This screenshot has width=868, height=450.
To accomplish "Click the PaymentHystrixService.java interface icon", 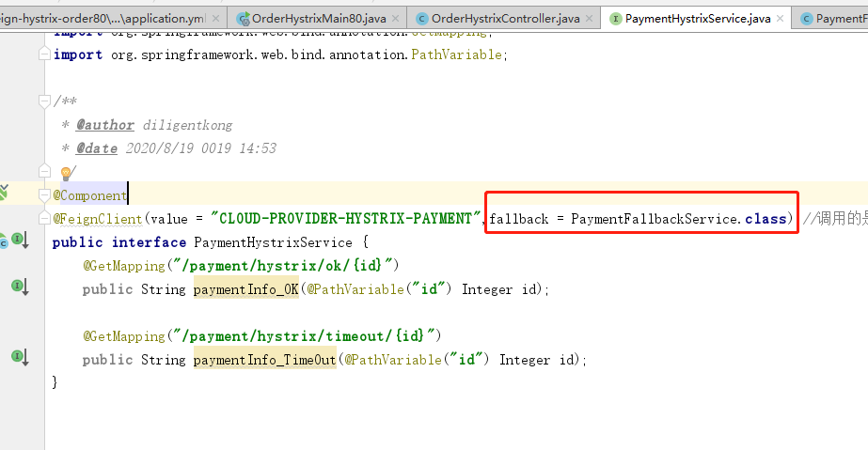I will click(x=615, y=19).
